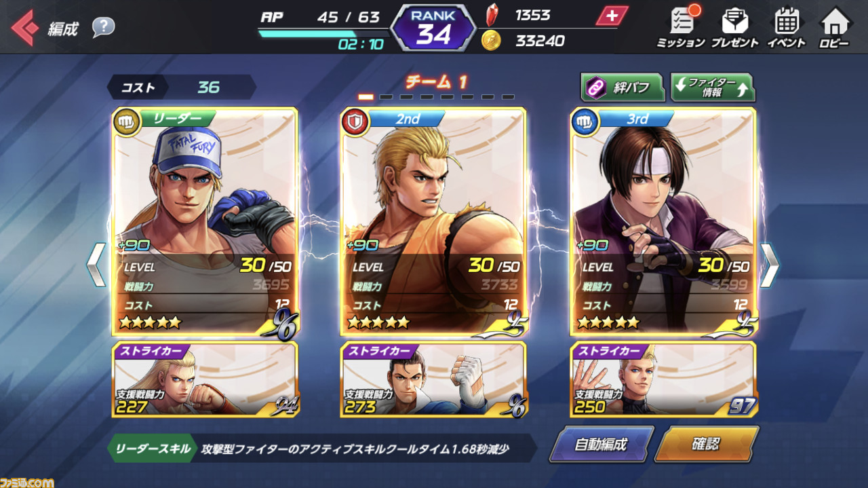Tap the red back arrow icon
Screen dimensions: 868x488
(24, 28)
